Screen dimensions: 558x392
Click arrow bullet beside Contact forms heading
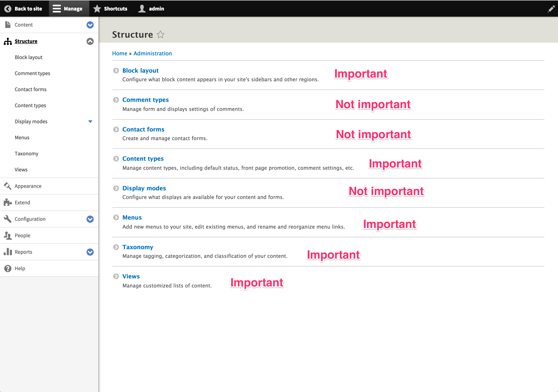116,129
